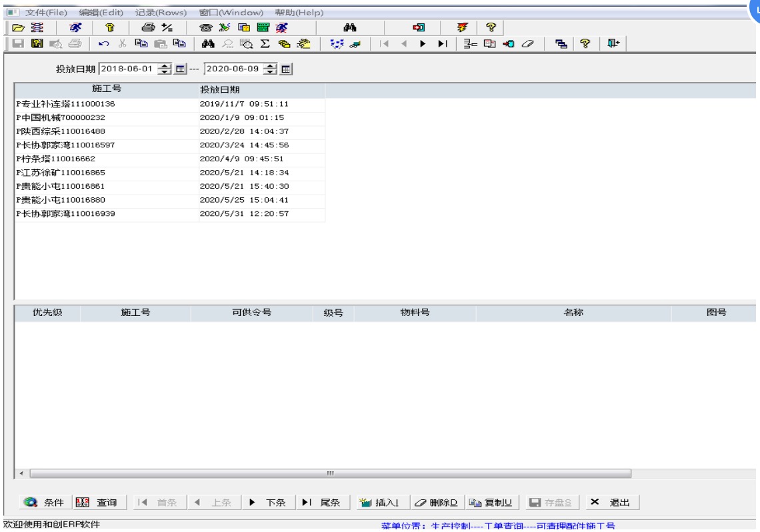
Task: Click the spinner arrows on the 2018-06-01 date
Action: point(165,69)
